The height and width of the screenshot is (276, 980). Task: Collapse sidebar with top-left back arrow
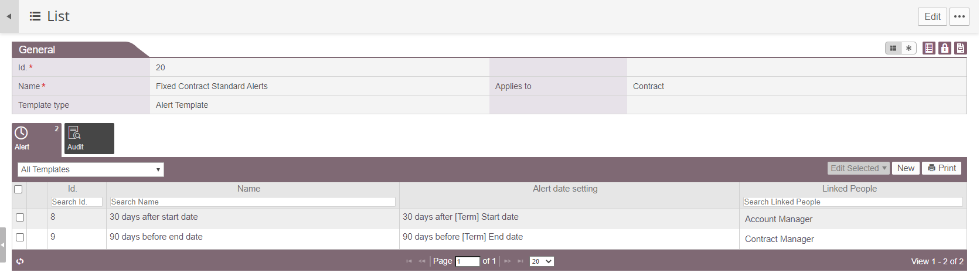point(9,16)
